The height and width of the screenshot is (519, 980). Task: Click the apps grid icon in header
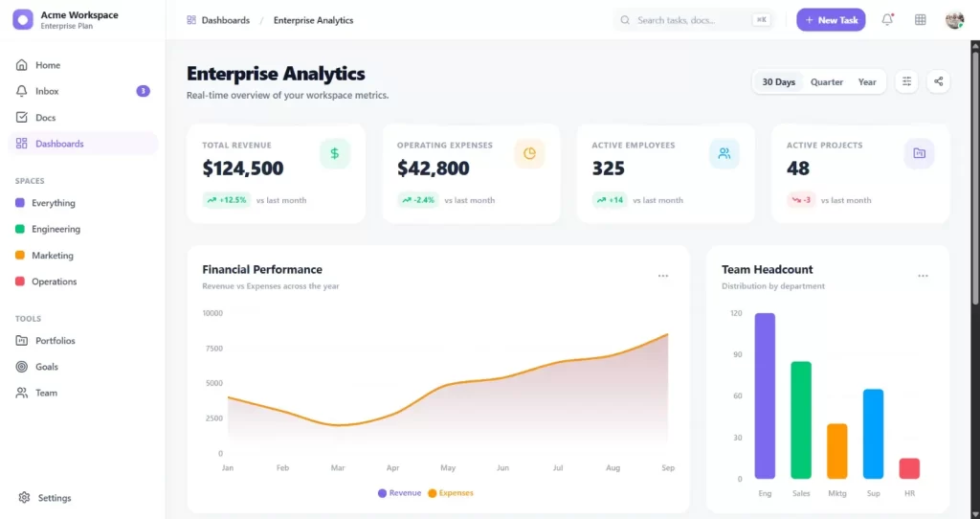click(921, 20)
